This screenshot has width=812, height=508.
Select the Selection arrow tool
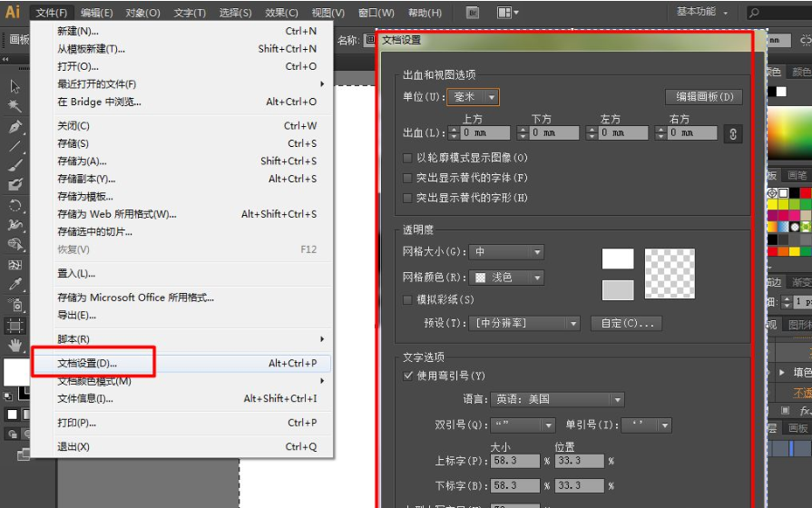tap(15, 86)
